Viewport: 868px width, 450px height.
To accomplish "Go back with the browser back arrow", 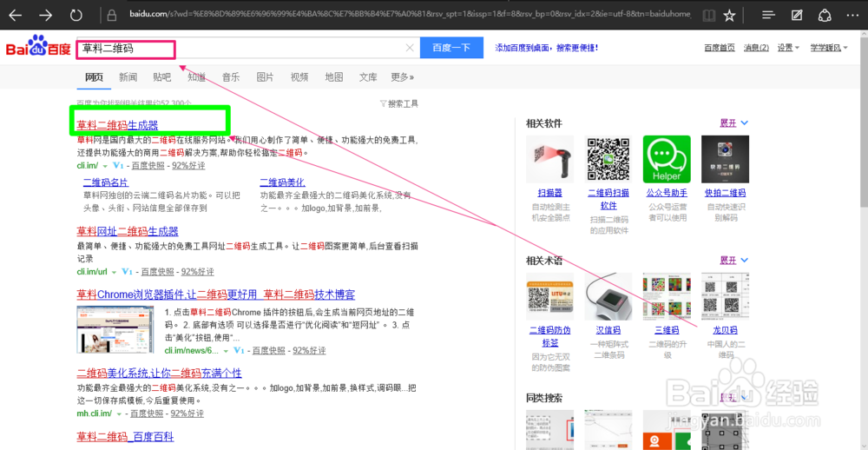I will 15,15.
